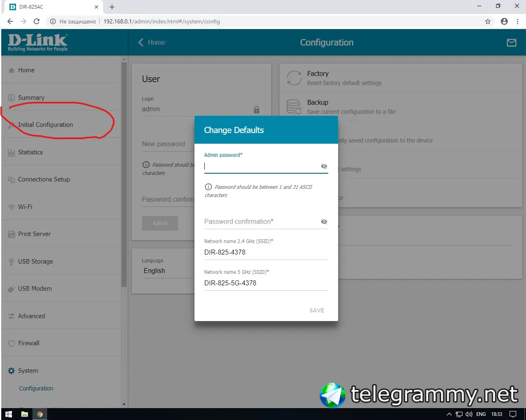Viewport: 526px width, 420px height.
Task: Bookmark this page with the star icon
Action: click(488, 21)
